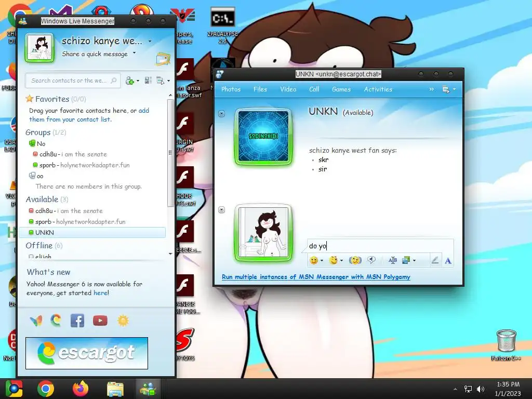
Task: Click the contact list scroll down arrow
Action: pos(170,254)
